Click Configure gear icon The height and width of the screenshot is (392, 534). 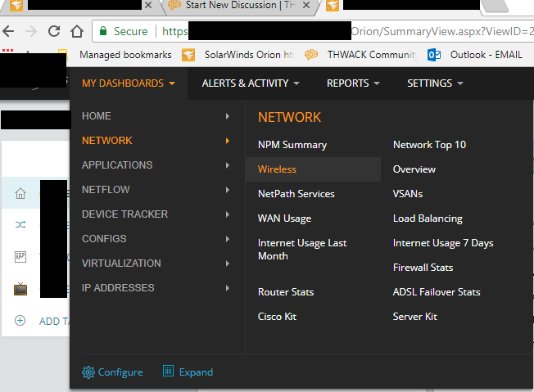[x=88, y=372]
